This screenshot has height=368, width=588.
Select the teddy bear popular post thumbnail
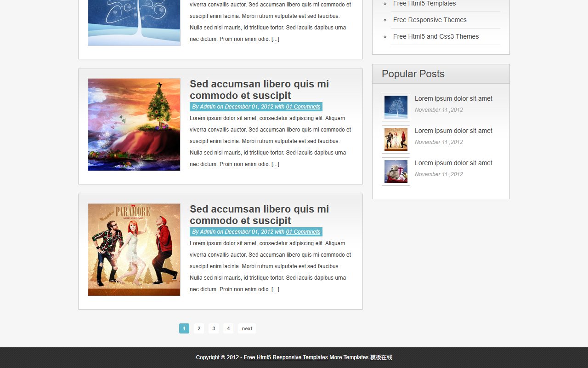(396, 172)
